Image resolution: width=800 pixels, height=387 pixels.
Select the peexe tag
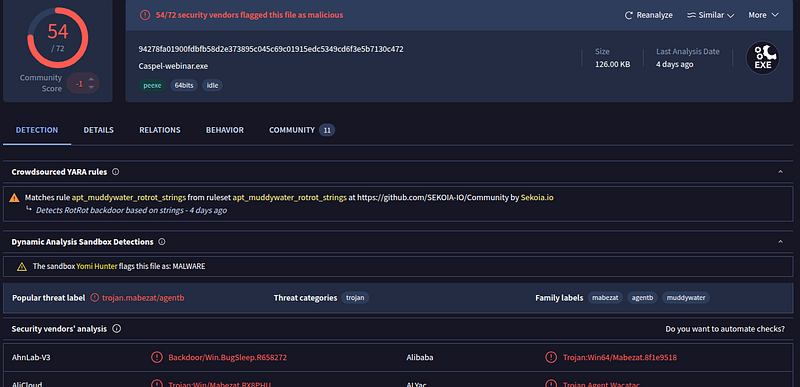(152, 86)
